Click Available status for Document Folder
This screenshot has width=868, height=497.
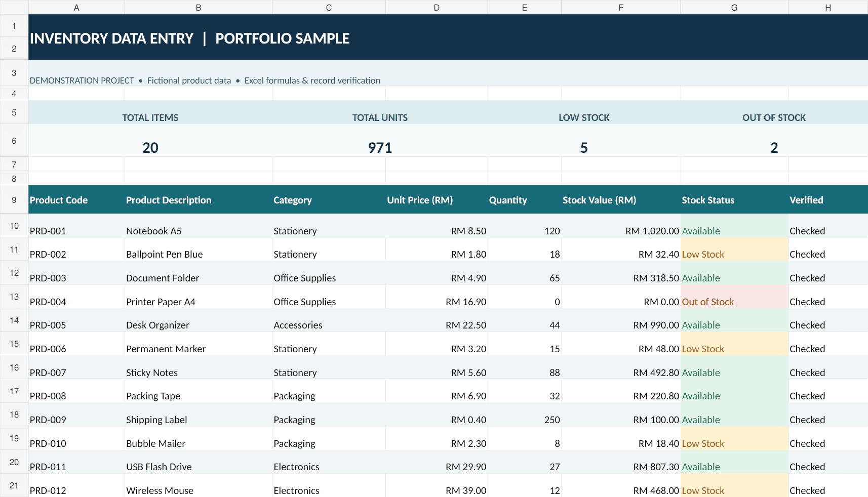click(x=734, y=273)
